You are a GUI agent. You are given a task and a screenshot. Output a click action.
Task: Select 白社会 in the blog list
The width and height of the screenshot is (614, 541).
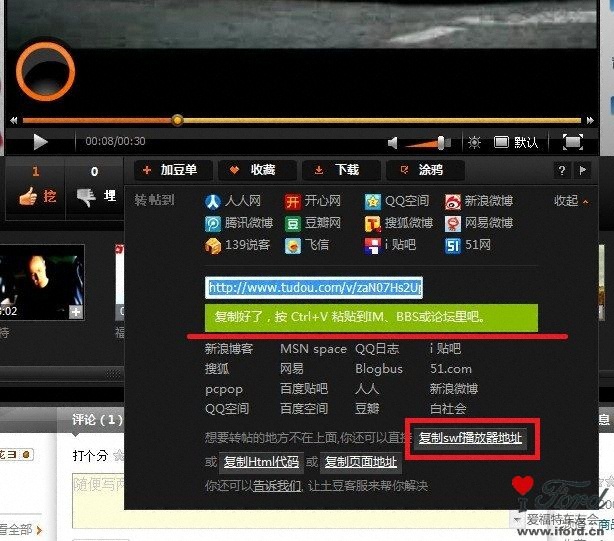pyautogui.click(x=448, y=409)
